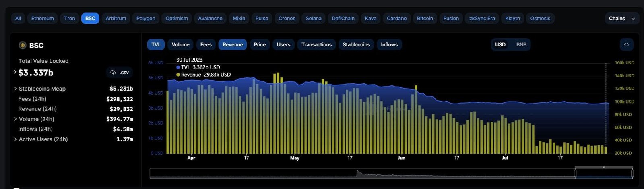The height and width of the screenshot is (189, 644).
Task: Open the zkSync Era chain link
Action: (482, 18)
